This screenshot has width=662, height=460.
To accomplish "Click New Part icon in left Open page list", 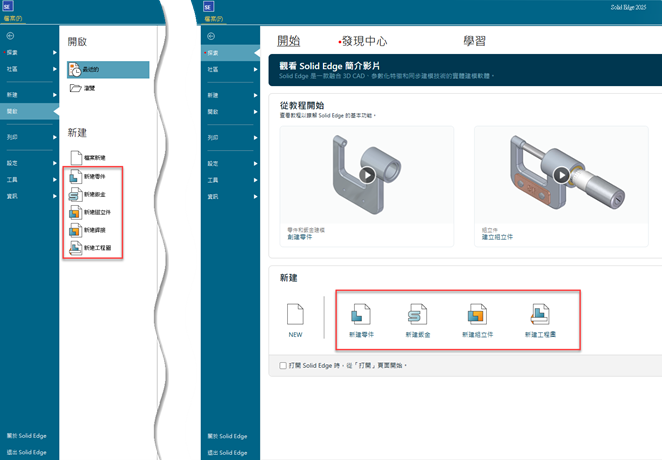I will 75,176.
